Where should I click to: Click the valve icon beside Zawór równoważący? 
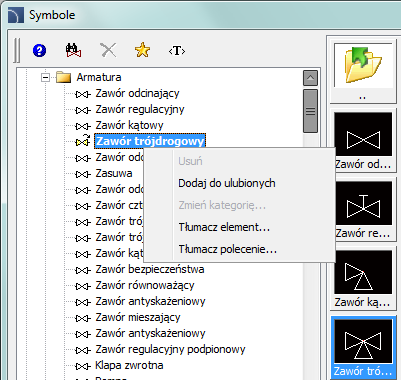tap(83, 286)
